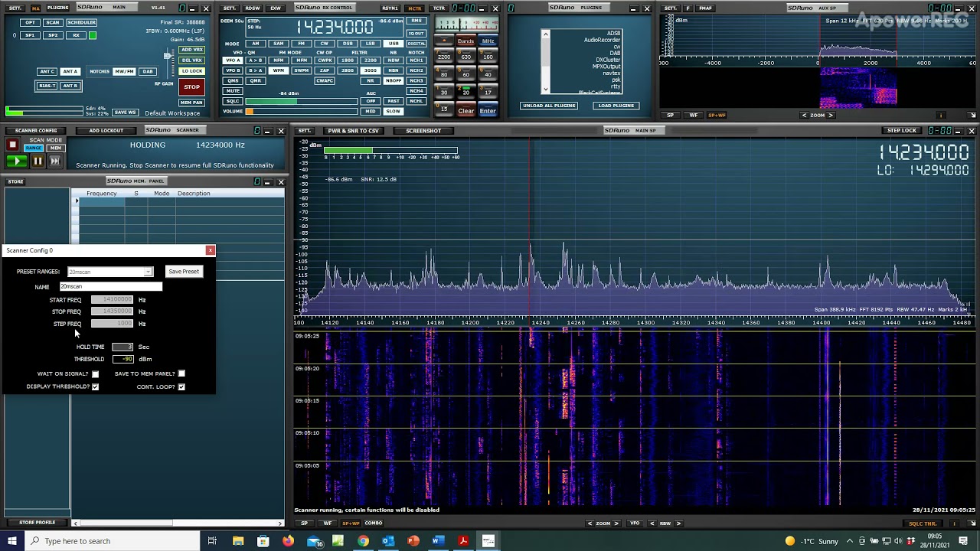The height and width of the screenshot is (551, 980).
Task: Toggle the SAVE TO MEM PANEL checkbox
Action: (x=181, y=373)
